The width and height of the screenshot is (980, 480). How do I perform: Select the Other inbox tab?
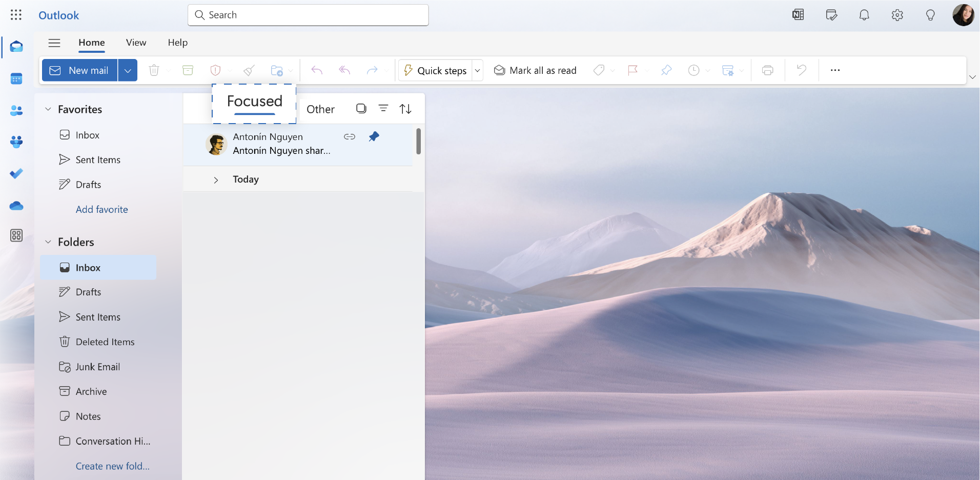(320, 109)
